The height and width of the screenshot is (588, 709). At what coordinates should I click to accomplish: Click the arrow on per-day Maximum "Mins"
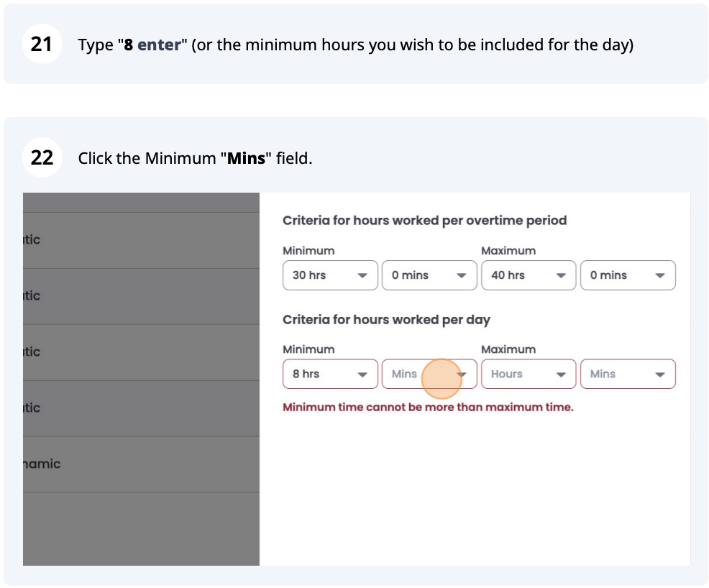coord(660,375)
